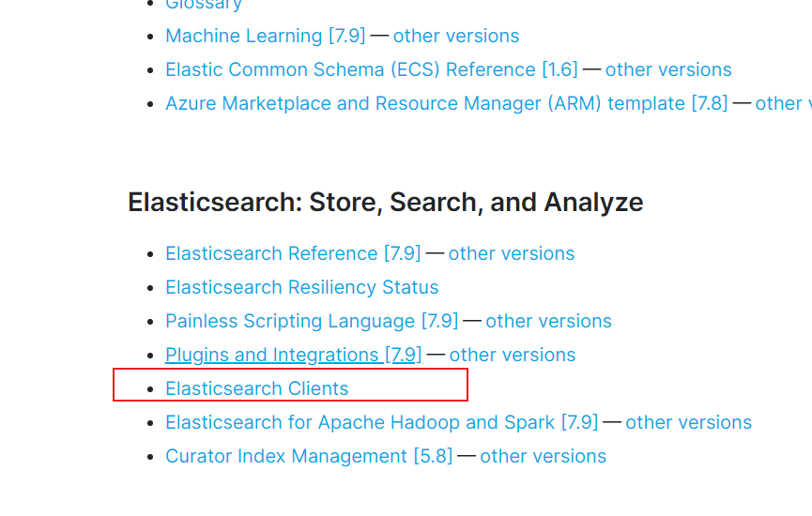Open Plugins and Integrations [7.9]
Screen dimensions: 812x516
click(x=294, y=355)
